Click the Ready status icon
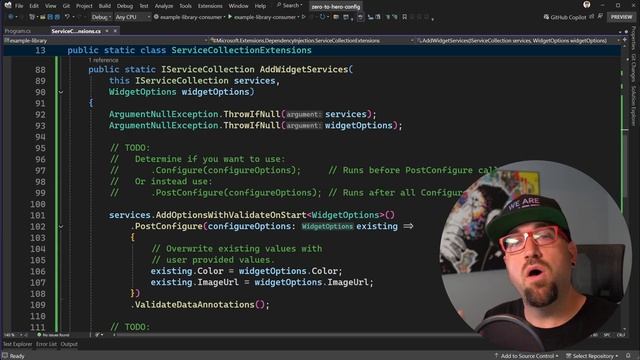 point(5,356)
